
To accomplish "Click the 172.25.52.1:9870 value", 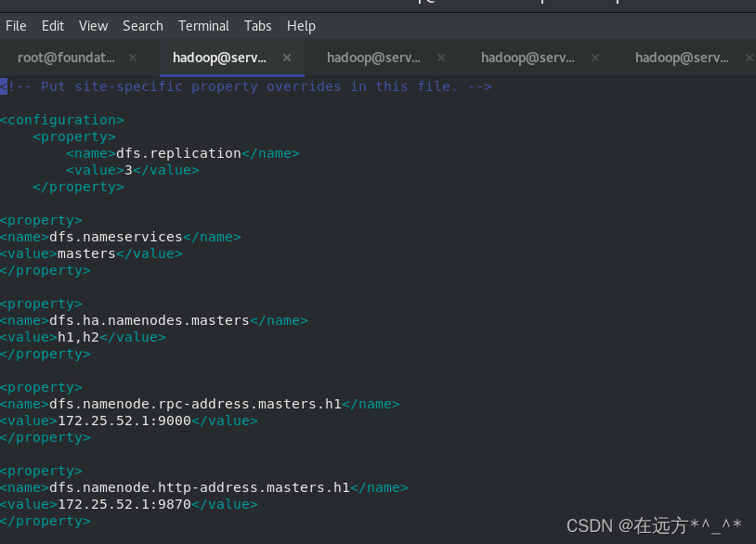I will 124,504.
